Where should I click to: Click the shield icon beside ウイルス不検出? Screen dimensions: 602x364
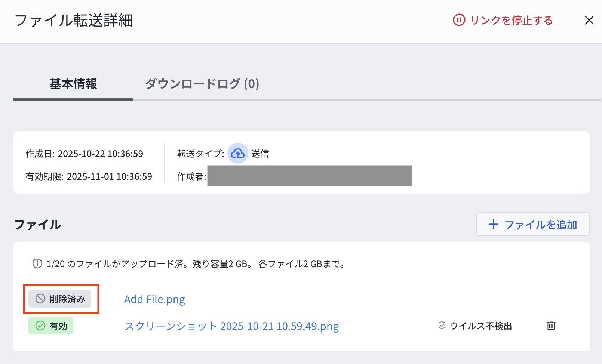(x=442, y=326)
